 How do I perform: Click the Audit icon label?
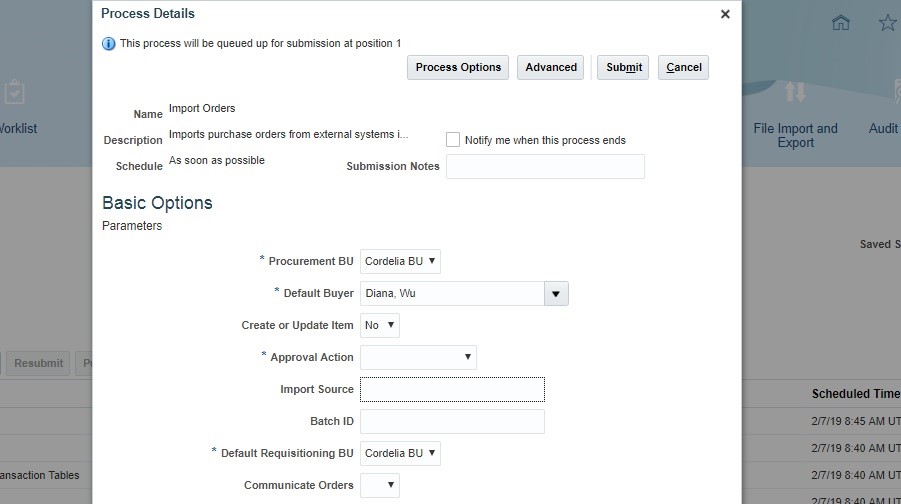tap(884, 128)
